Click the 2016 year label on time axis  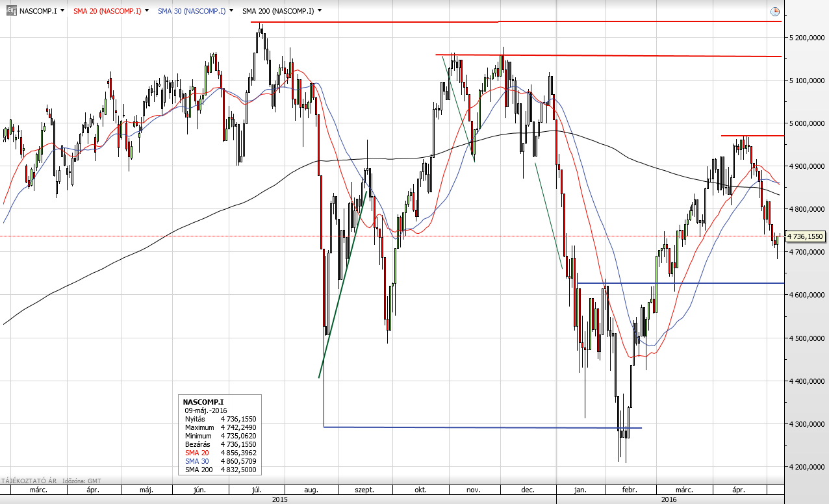669,499
